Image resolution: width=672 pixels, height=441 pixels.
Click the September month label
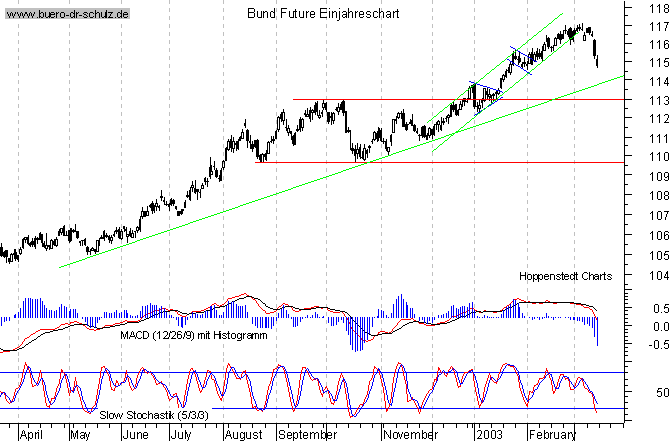coord(307,435)
